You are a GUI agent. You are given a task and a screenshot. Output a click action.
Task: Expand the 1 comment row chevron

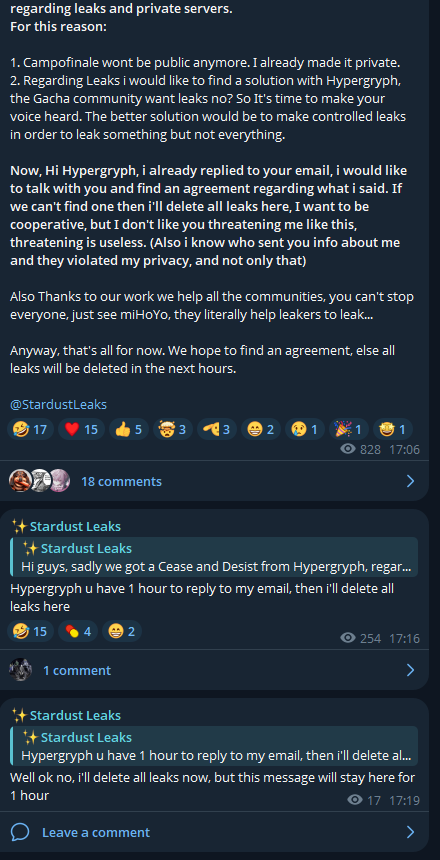tap(410, 670)
